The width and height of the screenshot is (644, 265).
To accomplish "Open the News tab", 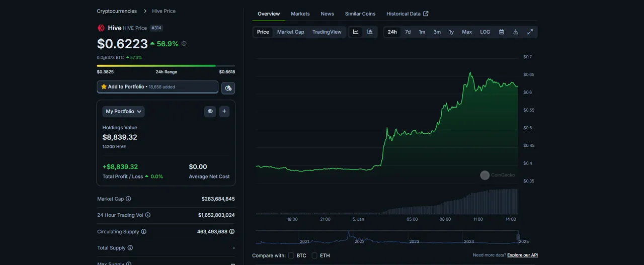I will (x=328, y=14).
